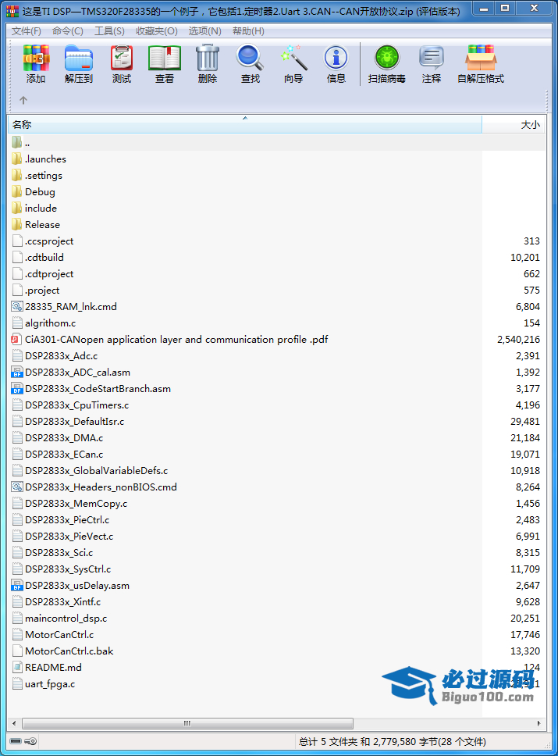Image resolution: width=558 pixels, height=756 pixels.
Task: Click the horizontal scrollbar thumb
Action: pyautogui.click(x=187, y=723)
